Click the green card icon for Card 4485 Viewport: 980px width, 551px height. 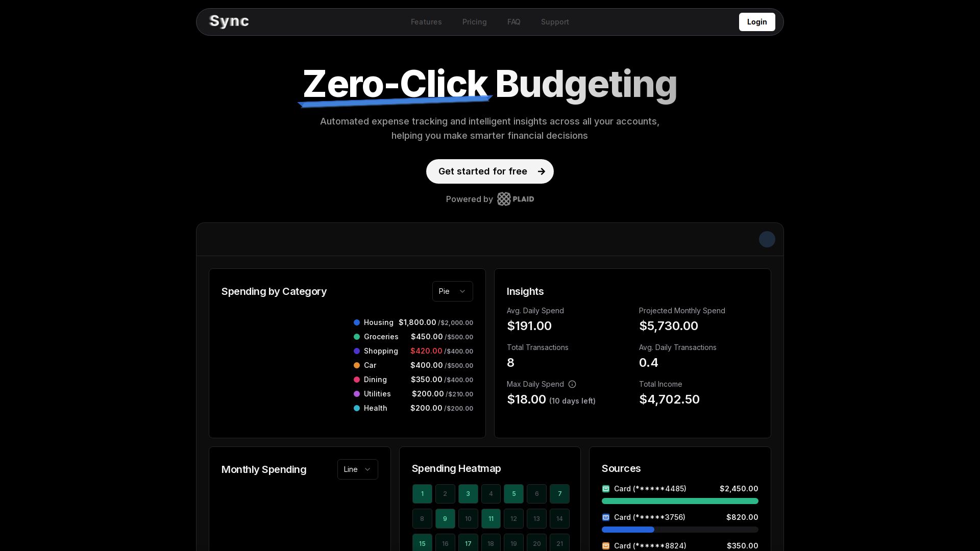pos(606,489)
